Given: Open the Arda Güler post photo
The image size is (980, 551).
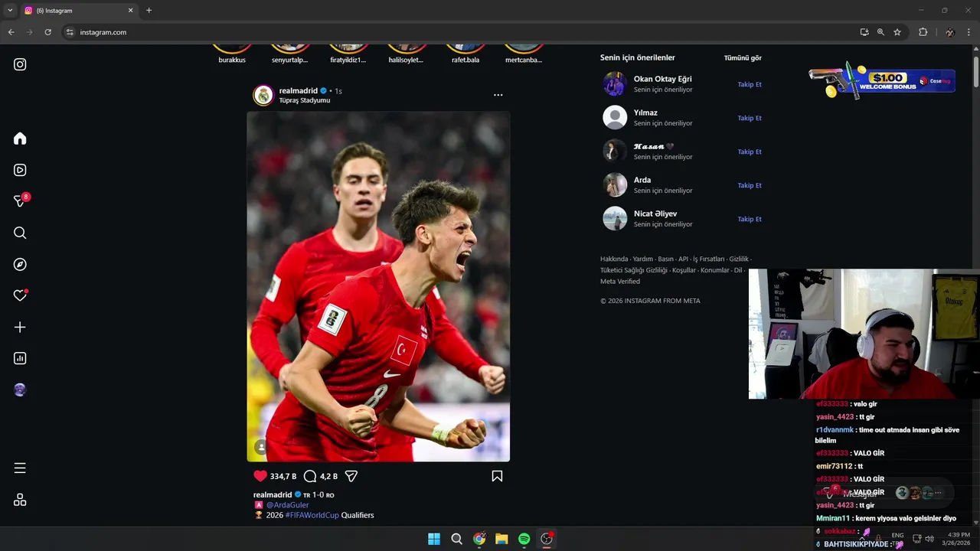Looking at the screenshot, I should pyautogui.click(x=378, y=286).
